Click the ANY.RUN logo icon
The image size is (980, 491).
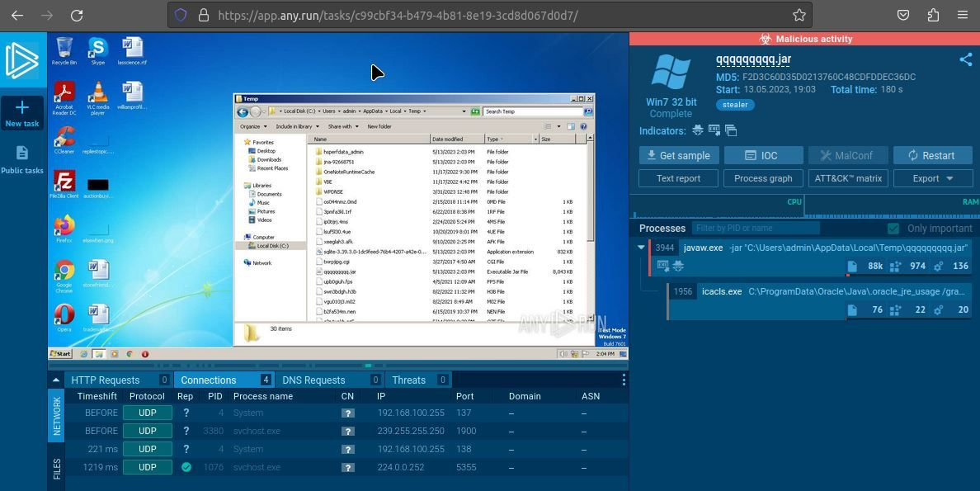point(22,59)
